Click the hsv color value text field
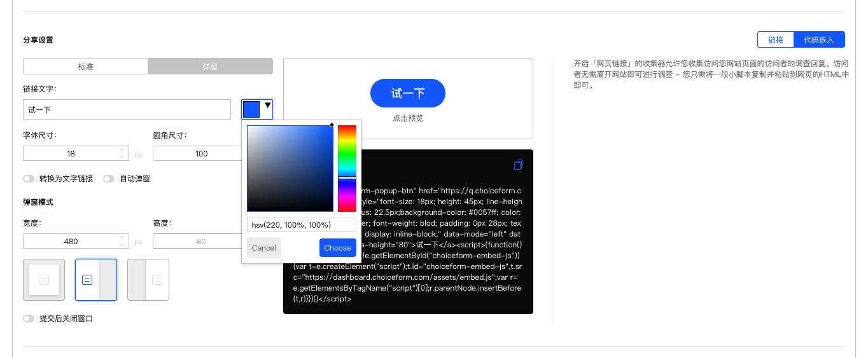Screen dimensions: 868x358 302,224
